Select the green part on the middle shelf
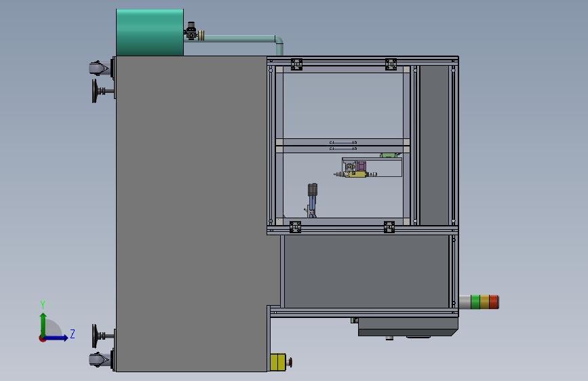 [x=389, y=155]
